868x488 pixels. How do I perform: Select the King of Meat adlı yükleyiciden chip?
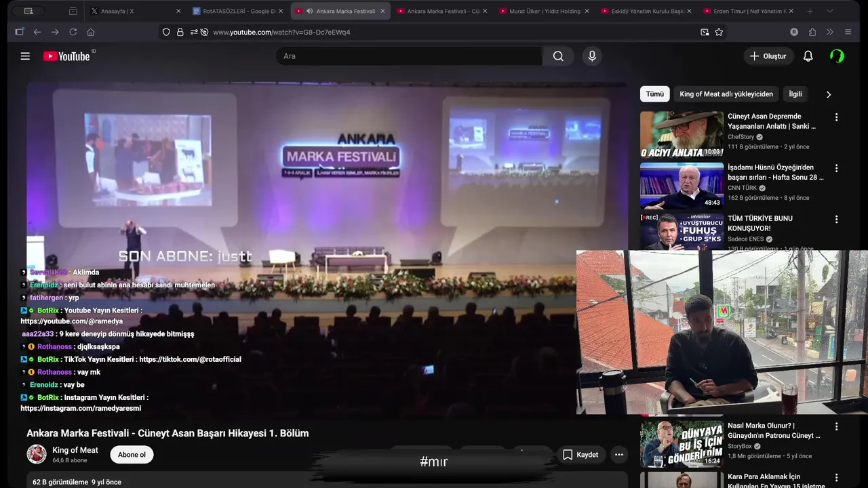pos(726,94)
